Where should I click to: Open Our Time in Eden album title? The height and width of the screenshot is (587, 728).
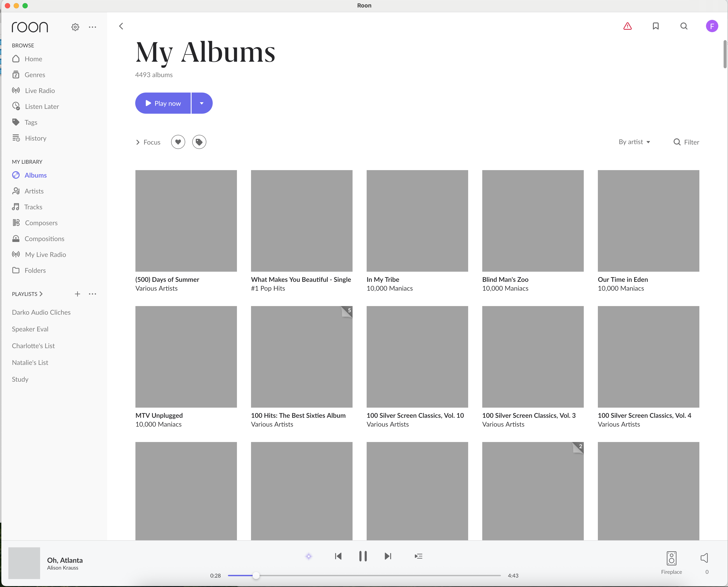[x=623, y=280]
